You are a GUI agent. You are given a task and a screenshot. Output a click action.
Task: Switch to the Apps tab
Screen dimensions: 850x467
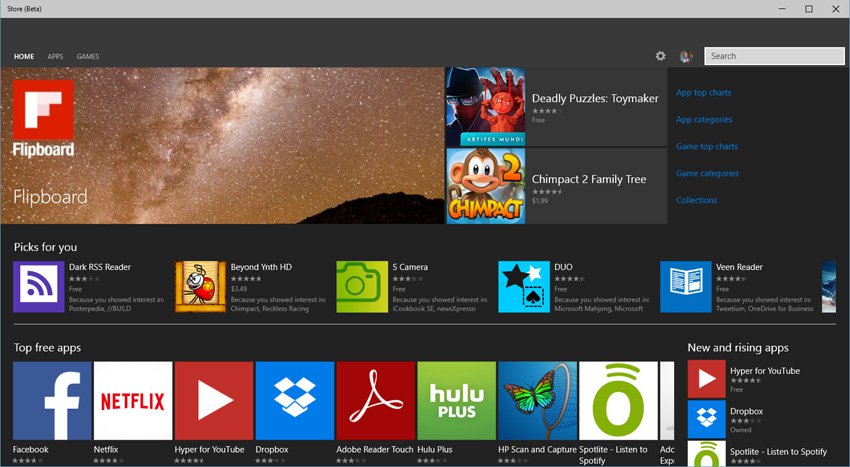55,56
